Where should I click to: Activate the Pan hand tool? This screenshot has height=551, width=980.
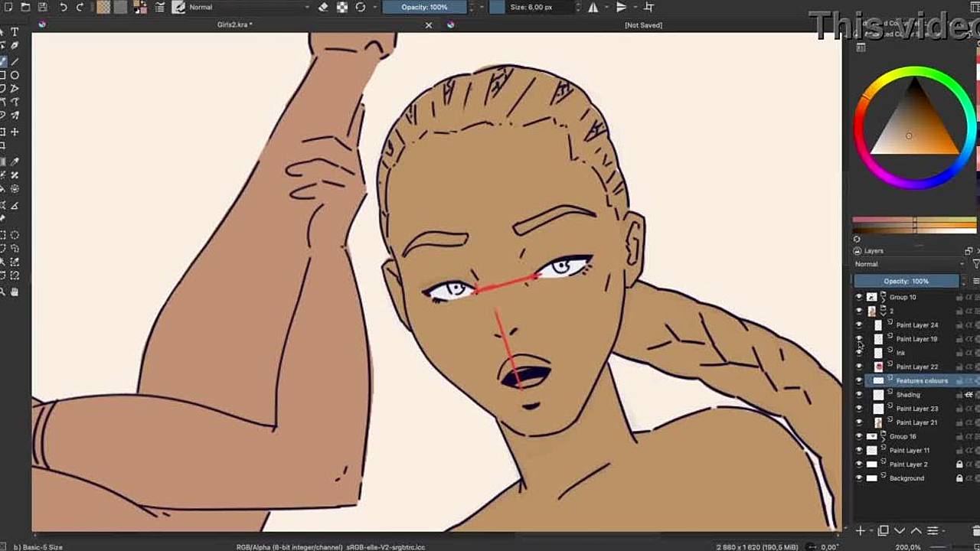pos(15,292)
